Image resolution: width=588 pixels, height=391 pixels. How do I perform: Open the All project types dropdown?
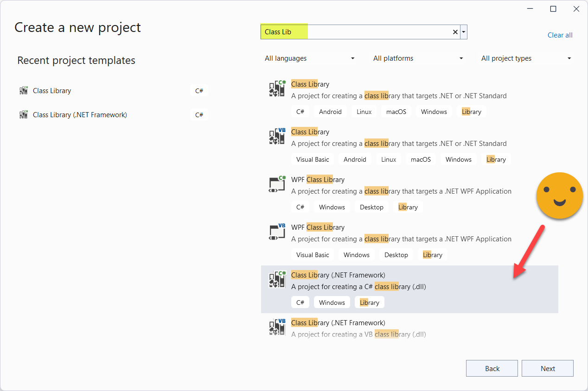pyautogui.click(x=526, y=58)
